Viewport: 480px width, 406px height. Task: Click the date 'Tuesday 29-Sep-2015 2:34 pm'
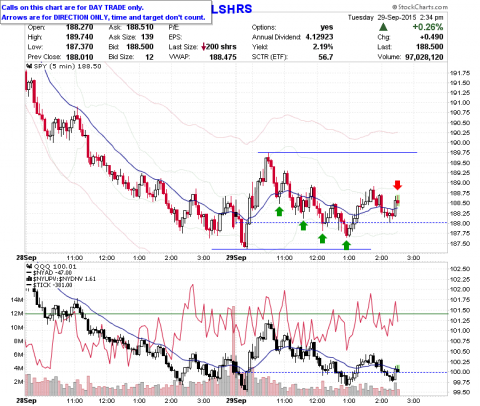point(396,17)
